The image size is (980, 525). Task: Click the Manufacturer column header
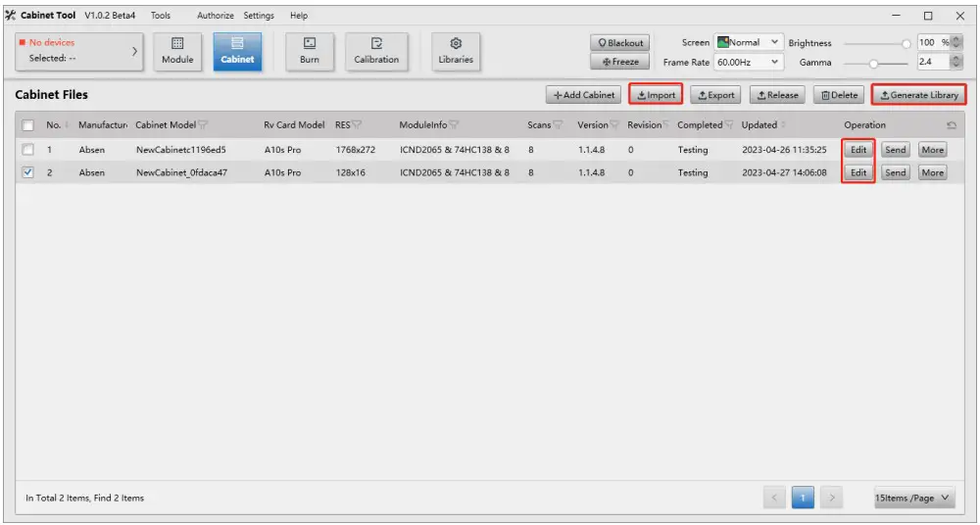pyautogui.click(x=103, y=125)
